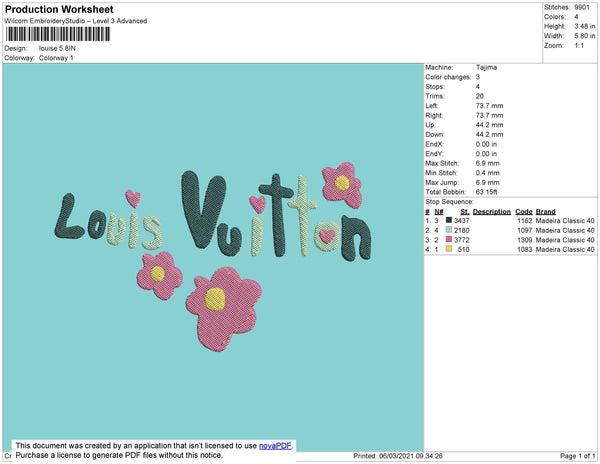Click the Trims value 20
This screenshot has height=464, width=600.
pyautogui.click(x=480, y=96)
